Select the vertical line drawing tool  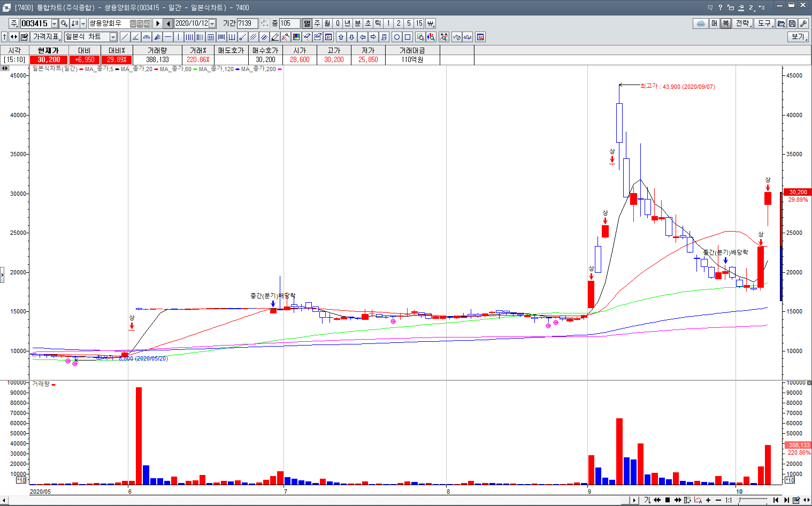[x=179, y=37]
